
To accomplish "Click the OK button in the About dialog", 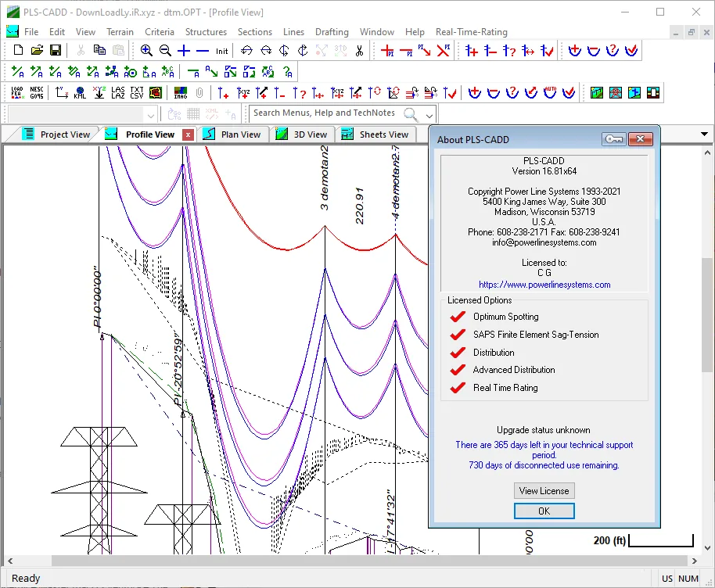I will (544, 511).
